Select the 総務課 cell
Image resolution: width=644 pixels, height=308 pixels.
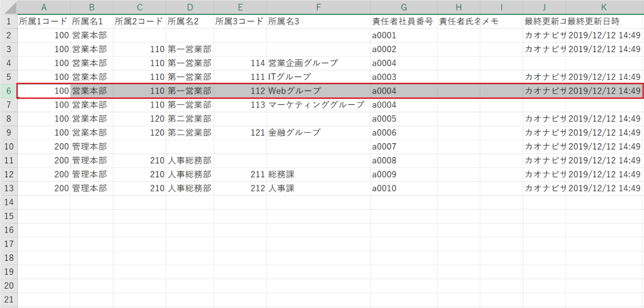pyautogui.click(x=318, y=175)
